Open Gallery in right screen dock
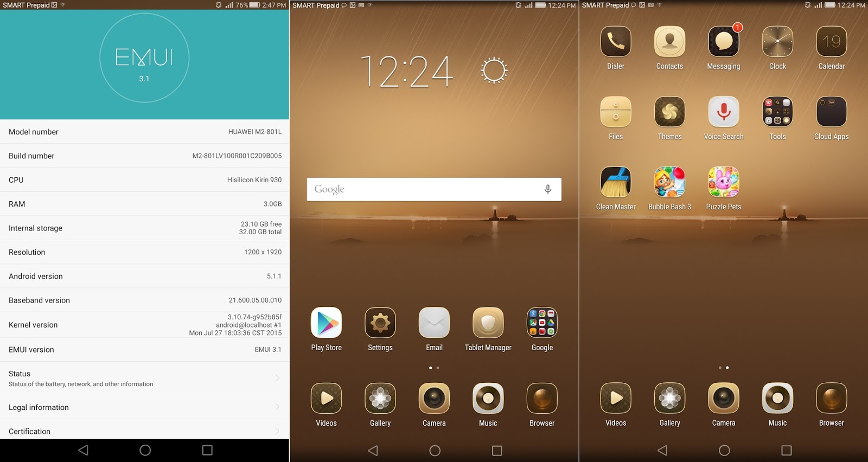Screen dimensions: 868x462 (x=669, y=399)
